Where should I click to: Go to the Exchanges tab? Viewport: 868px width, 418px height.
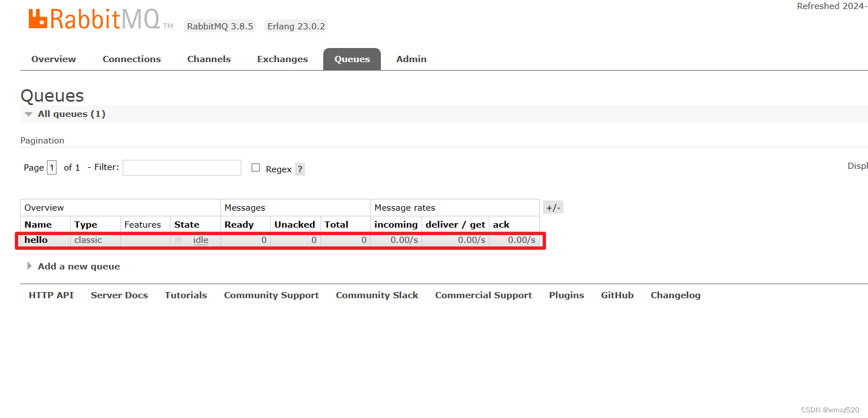283,59
